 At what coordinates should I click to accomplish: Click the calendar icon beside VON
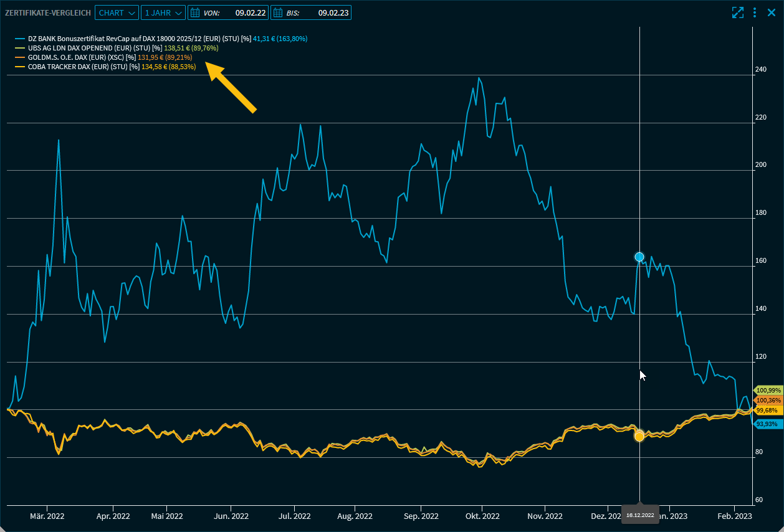(x=195, y=12)
